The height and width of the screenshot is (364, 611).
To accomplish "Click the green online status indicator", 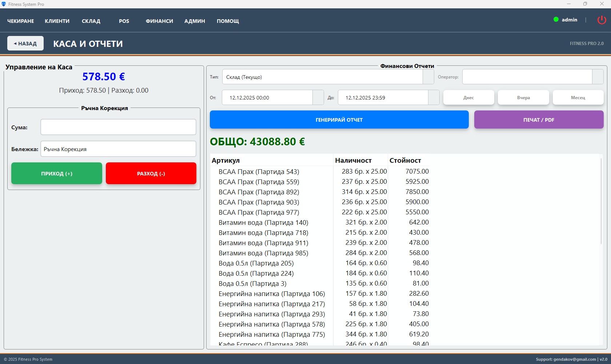I will [x=556, y=20].
